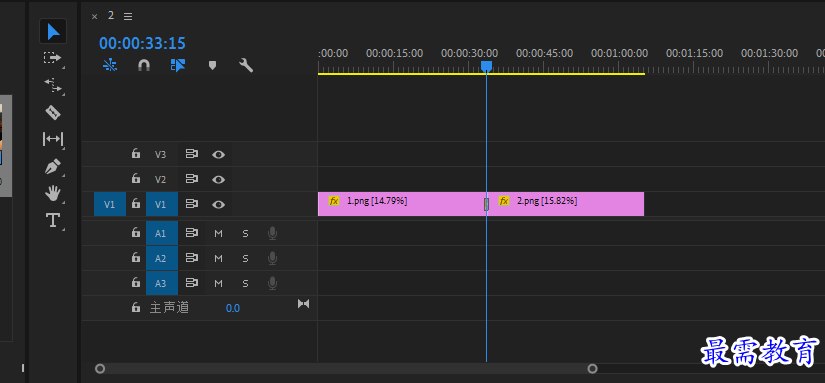Image resolution: width=825 pixels, height=383 pixels.
Task: Toggle lock on the 主声道 master track
Action: 136,307
